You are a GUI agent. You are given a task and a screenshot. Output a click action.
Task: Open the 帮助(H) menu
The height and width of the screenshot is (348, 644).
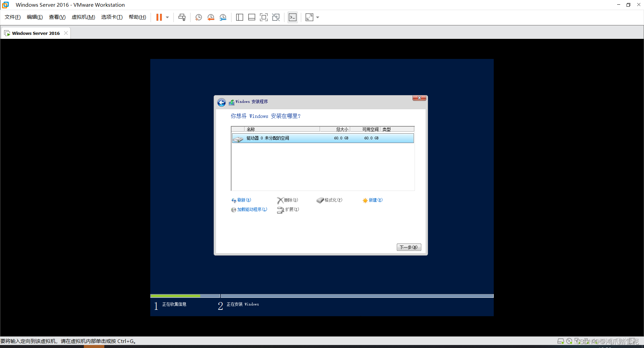point(138,17)
